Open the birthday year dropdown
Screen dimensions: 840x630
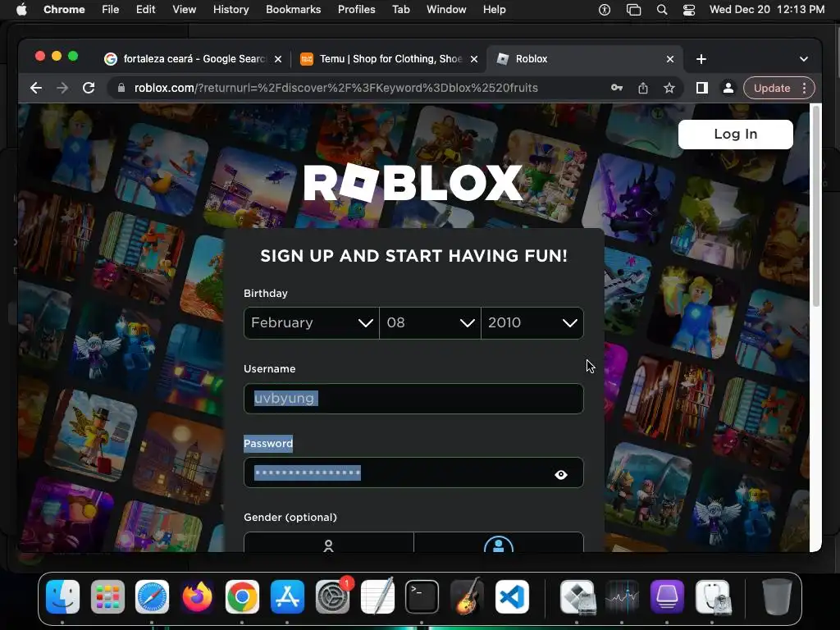(x=532, y=322)
